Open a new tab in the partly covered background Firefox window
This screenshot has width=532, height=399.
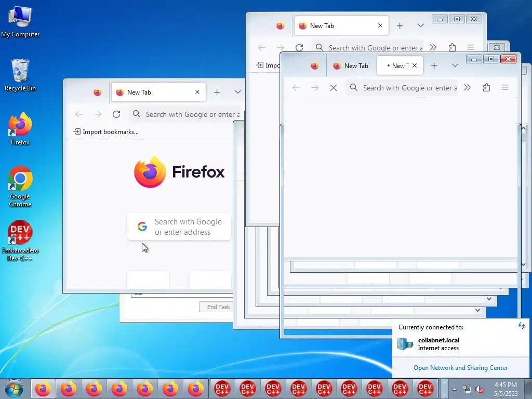400,26
